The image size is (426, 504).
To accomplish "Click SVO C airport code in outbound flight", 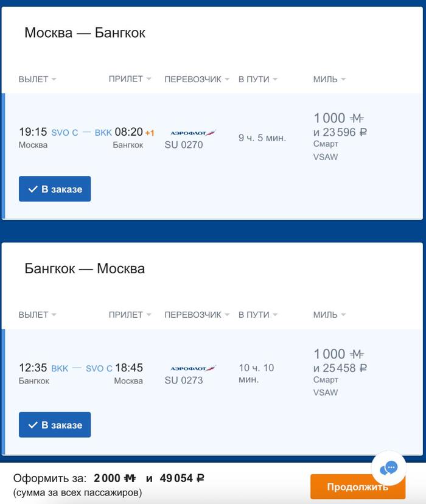I will 65,133.
